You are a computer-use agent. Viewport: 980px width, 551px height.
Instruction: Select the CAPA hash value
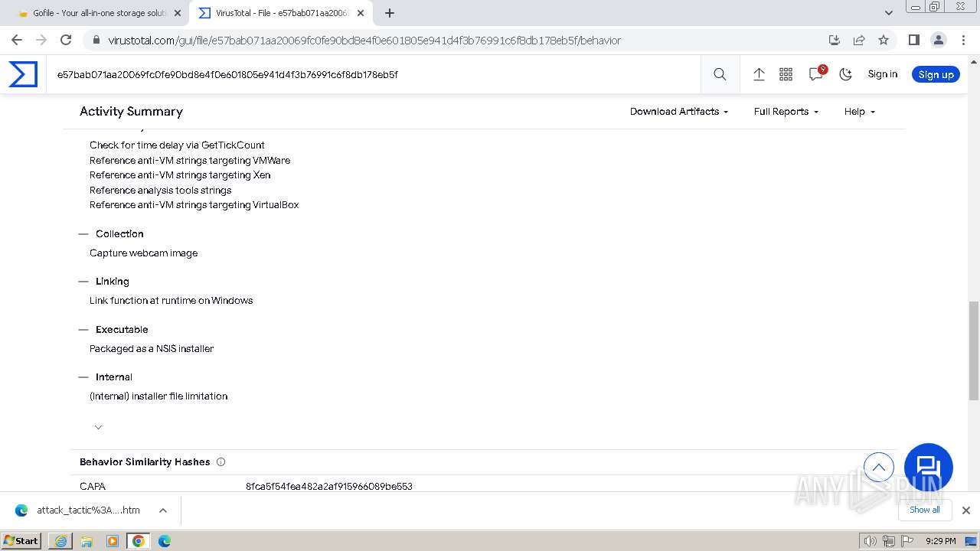coord(329,487)
